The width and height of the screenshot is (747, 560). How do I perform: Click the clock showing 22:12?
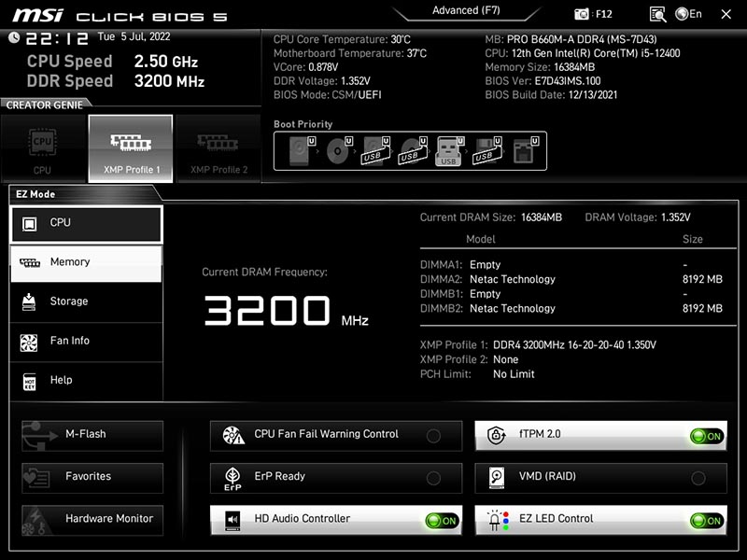(57, 38)
